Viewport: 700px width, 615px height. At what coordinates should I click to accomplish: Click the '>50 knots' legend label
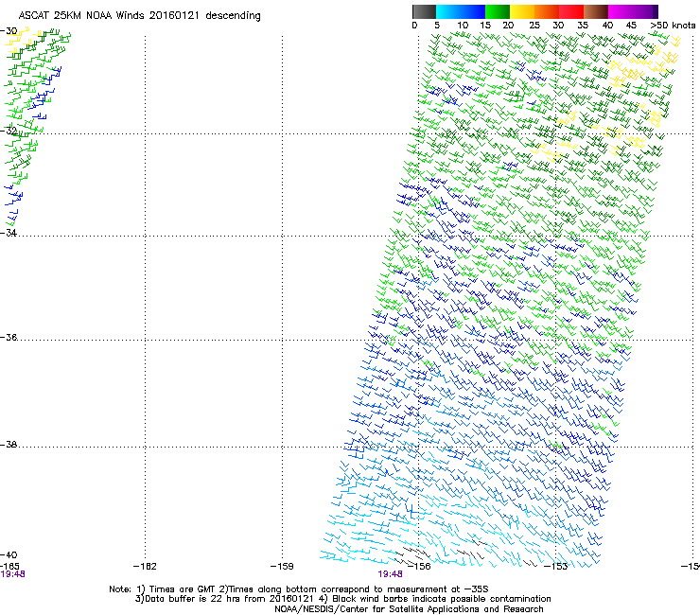tap(673, 26)
